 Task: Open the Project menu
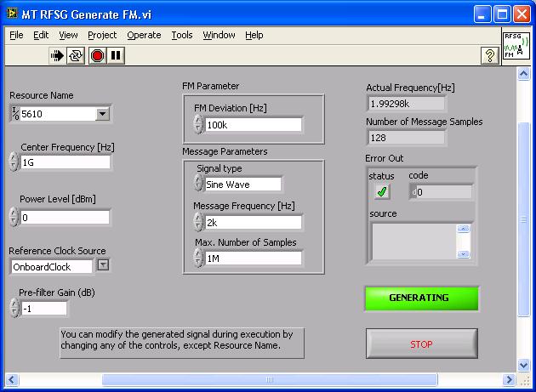(102, 35)
